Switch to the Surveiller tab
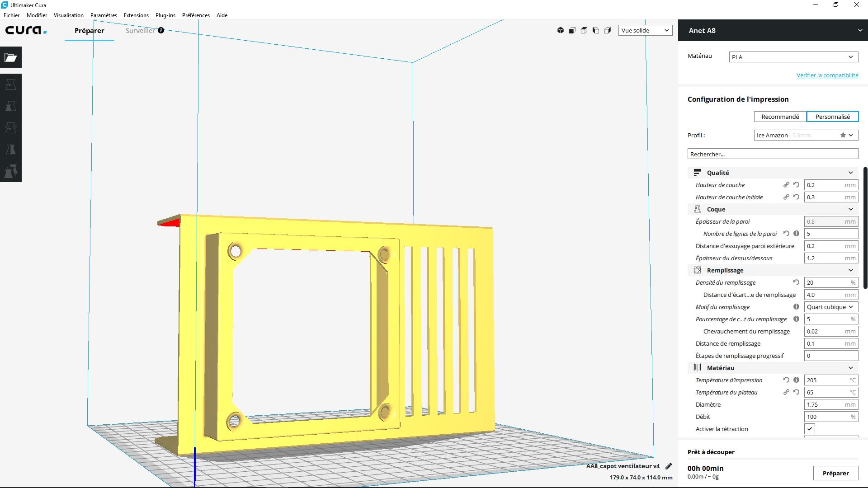868x488 pixels. (x=140, y=30)
